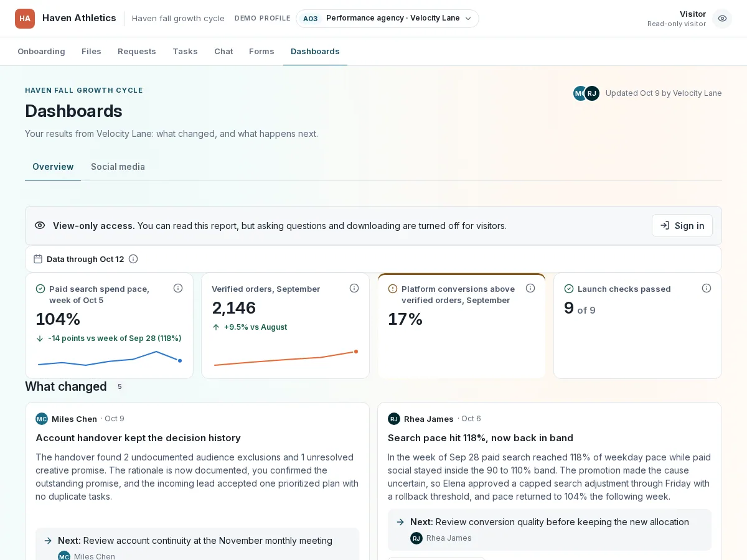Image resolution: width=747 pixels, height=560 pixels.
Task: Click Miles Chen avatar on Oct 9 update
Action: (x=42, y=419)
